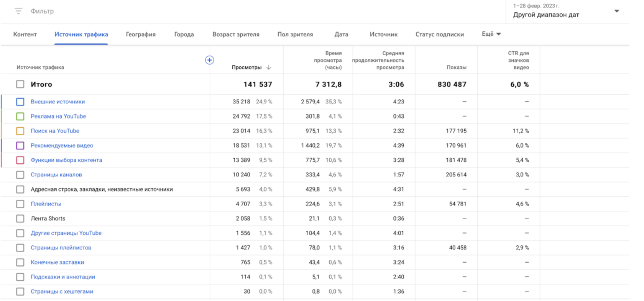The height and width of the screenshot is (301, 644).
Task: Toggle the Внешние источники checkbox
Action: coord(20,102)
